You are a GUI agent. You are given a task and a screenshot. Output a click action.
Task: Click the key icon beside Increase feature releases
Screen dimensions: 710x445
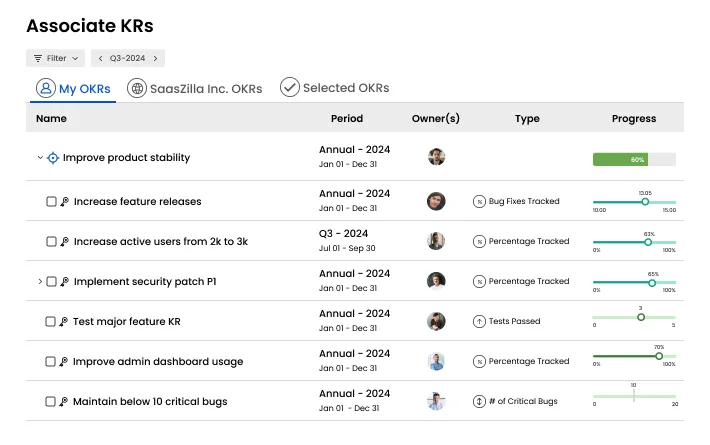64,202
